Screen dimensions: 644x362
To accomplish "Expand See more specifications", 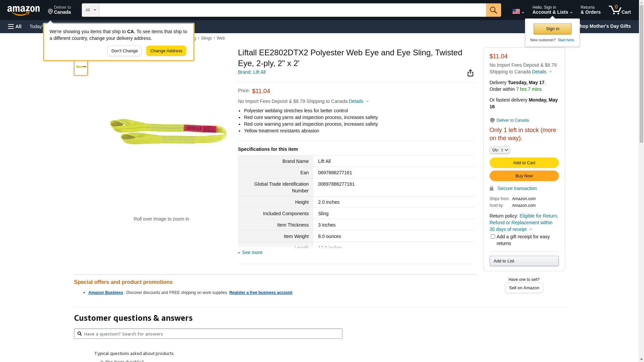I will click(x=252, y=252).
